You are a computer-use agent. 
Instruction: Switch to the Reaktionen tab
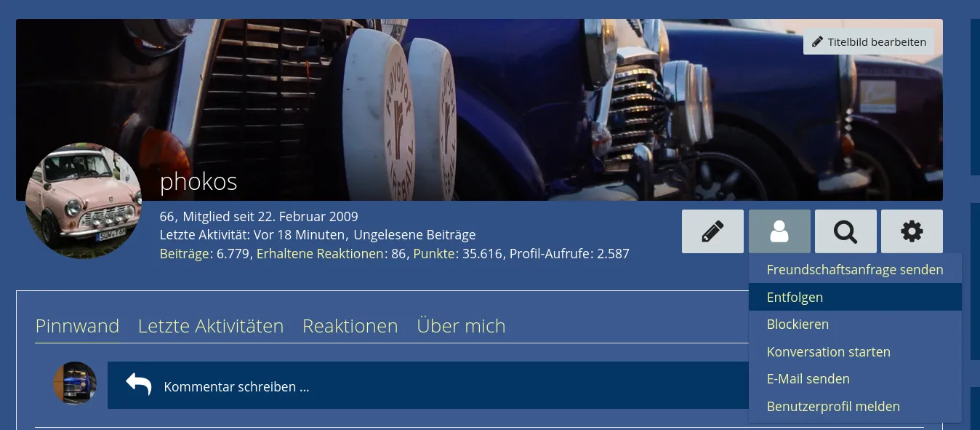350,326
